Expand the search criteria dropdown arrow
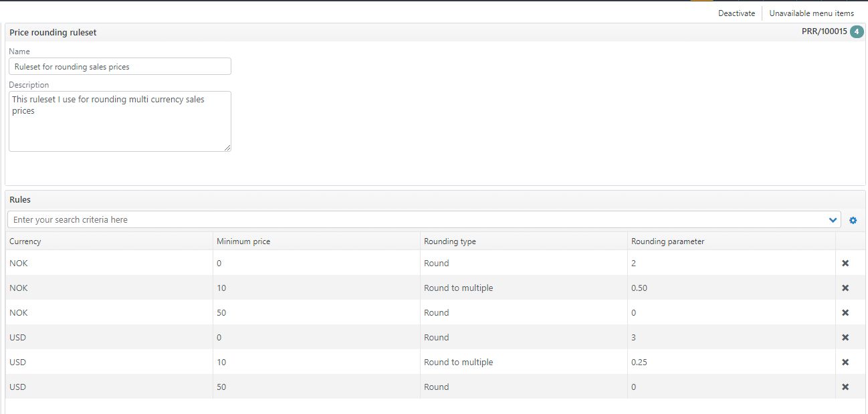The width and height of the screenshot is (868, 414). 833,220
